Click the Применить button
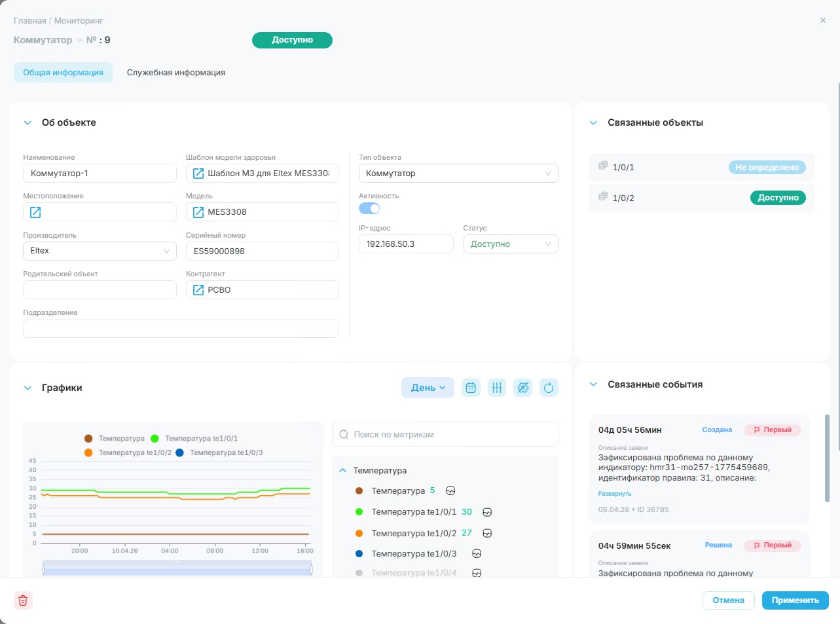The height and width of the screenshot is (624, 840). tap(795, 600)
